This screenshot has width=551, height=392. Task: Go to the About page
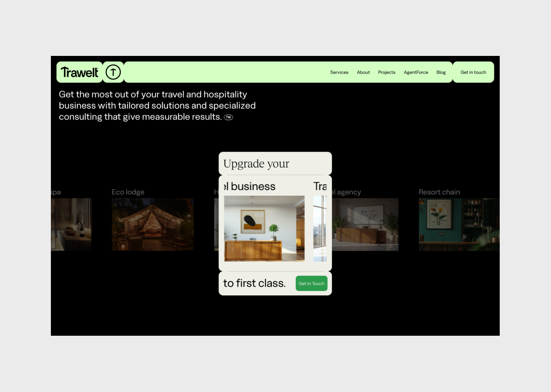[x=363, y=72]
